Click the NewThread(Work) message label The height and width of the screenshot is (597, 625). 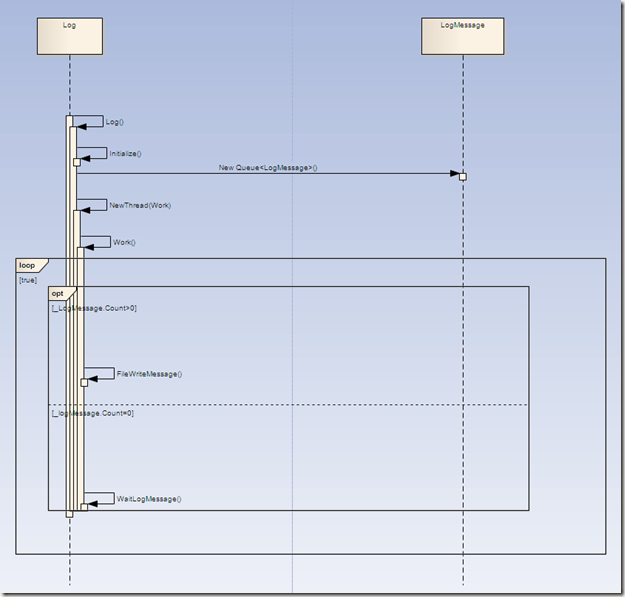point(140,205)
